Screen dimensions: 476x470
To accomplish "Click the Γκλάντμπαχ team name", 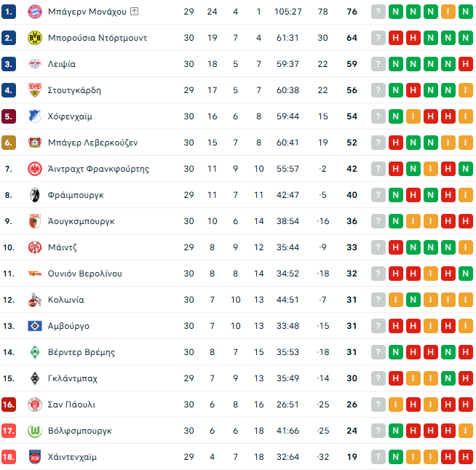I will (x=73, y=378).
